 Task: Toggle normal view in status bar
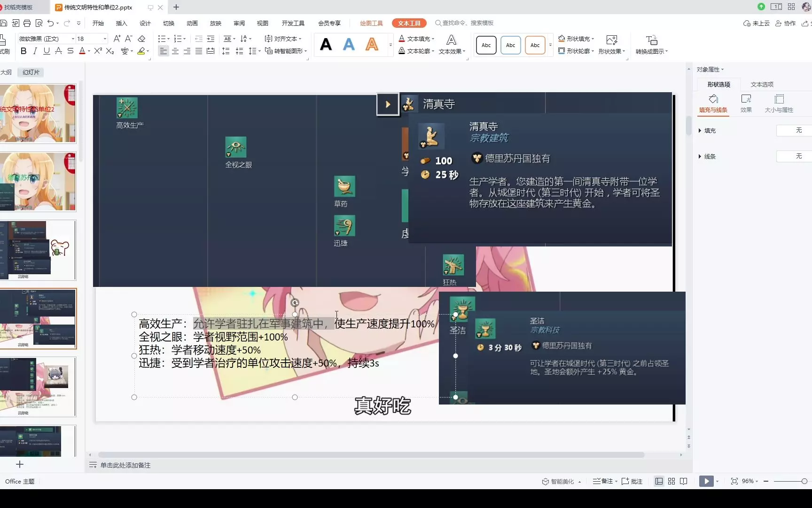pyautogui.click(x=659, y=481)
